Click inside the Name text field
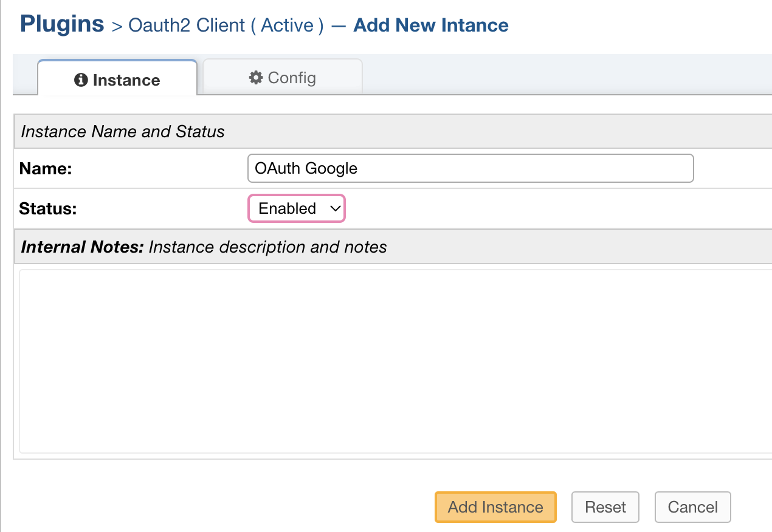772x532 pixels. 470,168
